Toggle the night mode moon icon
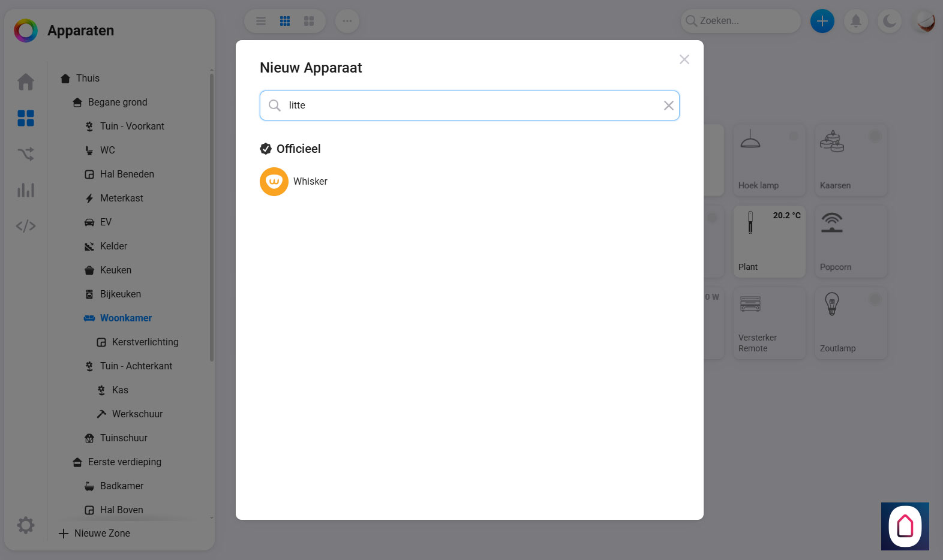Screen dimensions: 943x560 890,21
